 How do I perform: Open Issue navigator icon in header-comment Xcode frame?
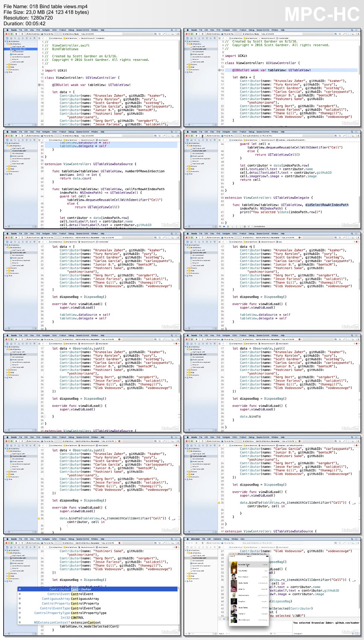(19, 38)
